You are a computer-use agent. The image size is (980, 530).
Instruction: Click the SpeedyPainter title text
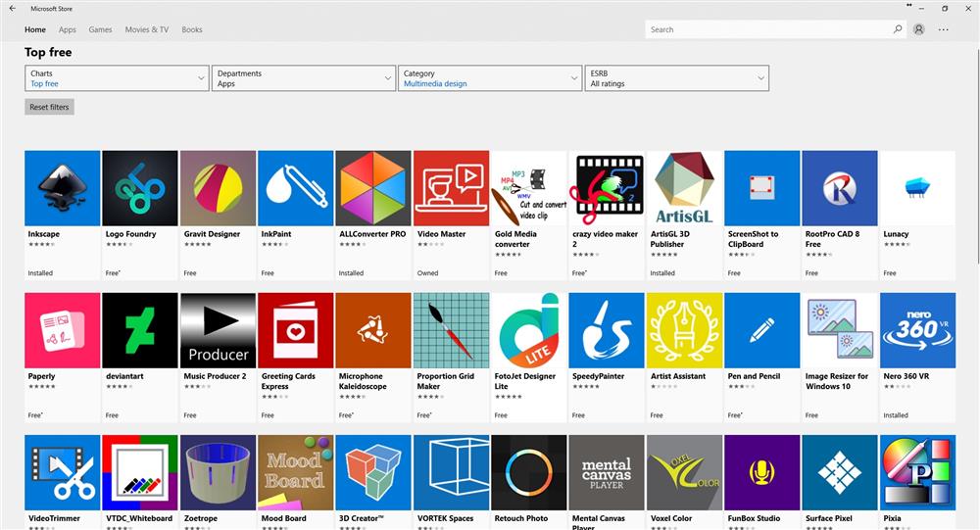tap(598, 376)
